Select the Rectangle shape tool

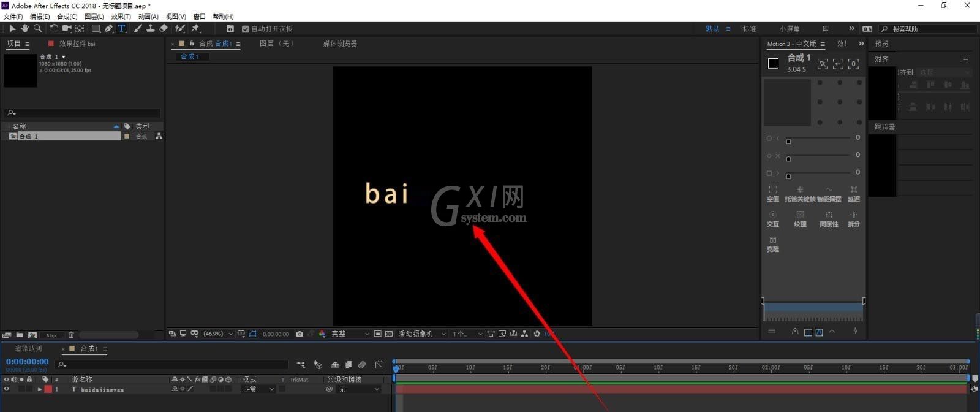coord(96,28)
